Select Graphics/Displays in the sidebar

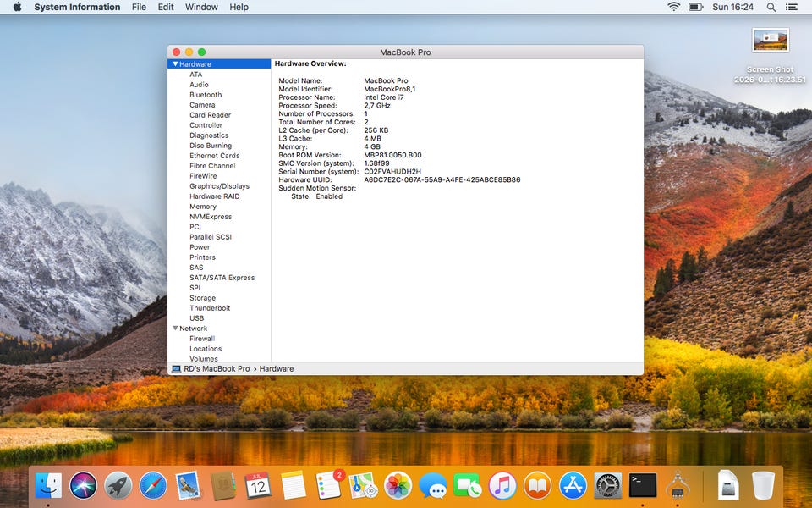click(219, 186)
